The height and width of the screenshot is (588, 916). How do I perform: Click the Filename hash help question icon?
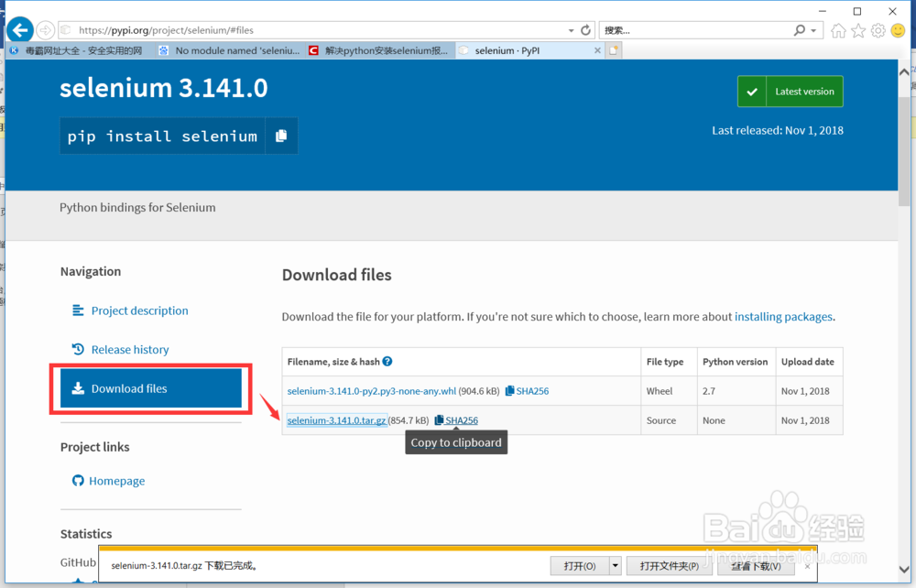click(x=387, y=362)
